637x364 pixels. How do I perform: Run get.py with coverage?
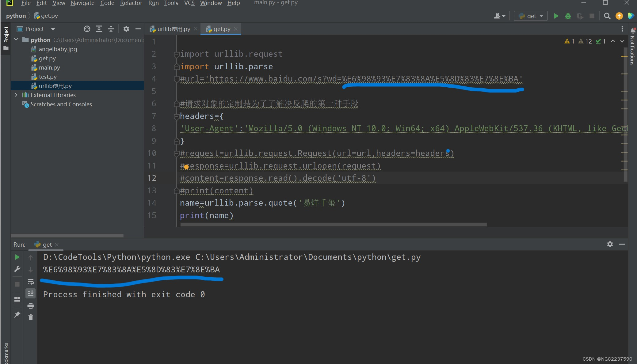point(580,16)
